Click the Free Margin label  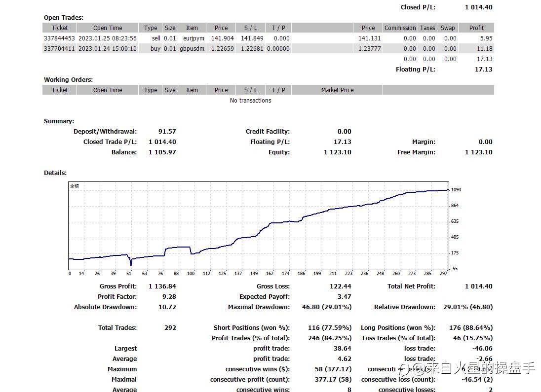[416, 152]
